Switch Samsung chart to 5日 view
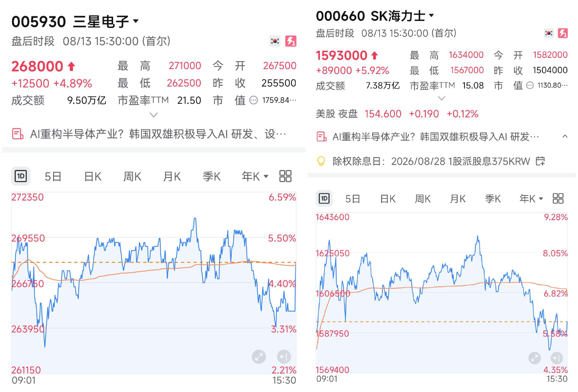578x392 pixels. point(53,176)
